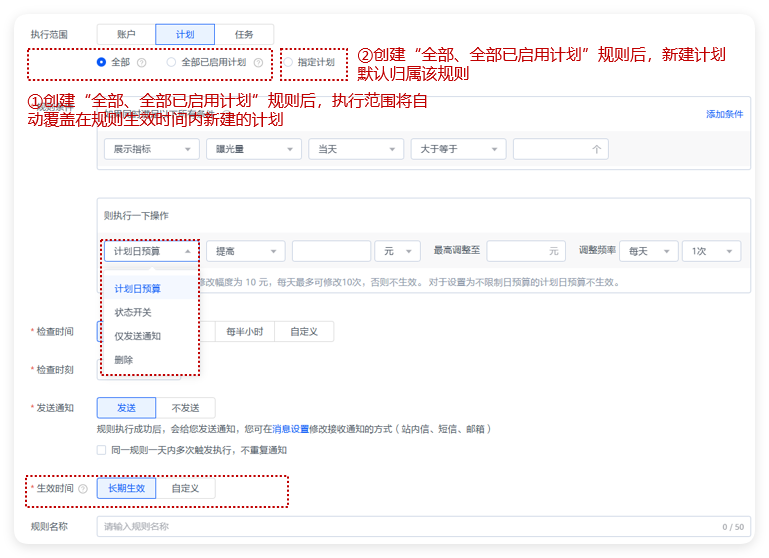Choose the 指定计划 radio option
This screenshot has height=558, width=769.
(x=288, y=62)
